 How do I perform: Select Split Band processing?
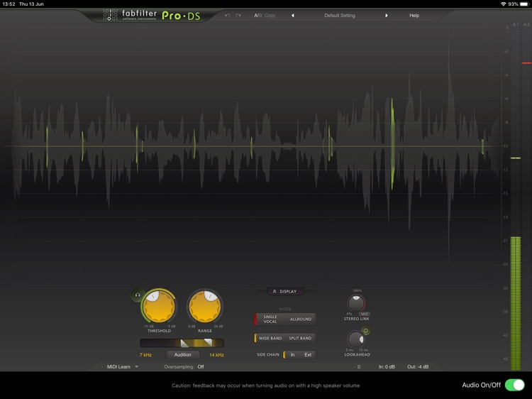(300, 338)
